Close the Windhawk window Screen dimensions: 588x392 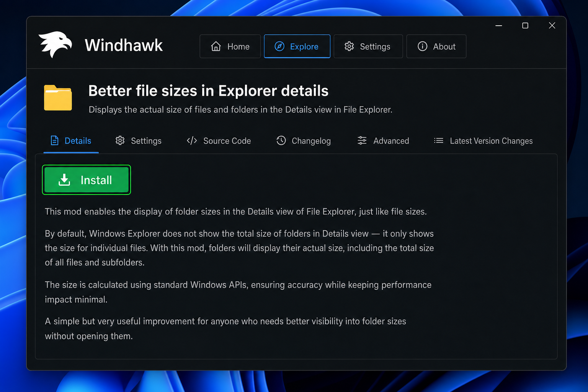tap(552, 26)
